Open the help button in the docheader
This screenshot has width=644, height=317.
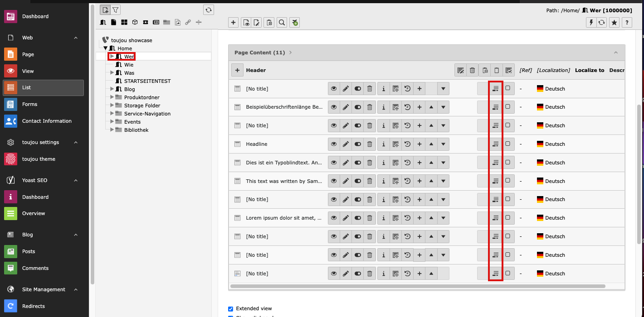[627, 22]
